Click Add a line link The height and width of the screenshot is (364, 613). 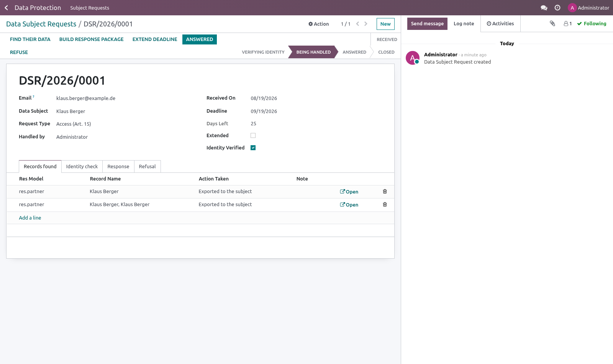[x=30, y=218]
